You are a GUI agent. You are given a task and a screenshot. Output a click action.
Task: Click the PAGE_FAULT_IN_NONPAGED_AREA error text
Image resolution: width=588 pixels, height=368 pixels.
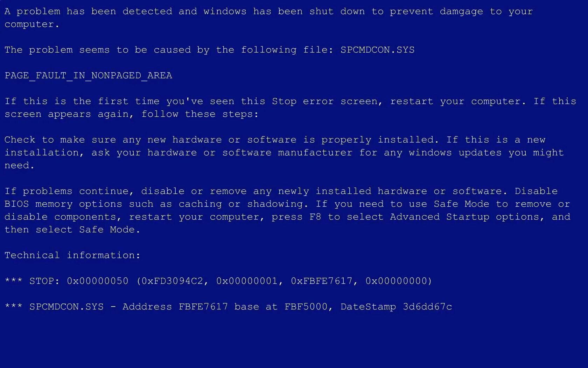(x=89, y=76)
